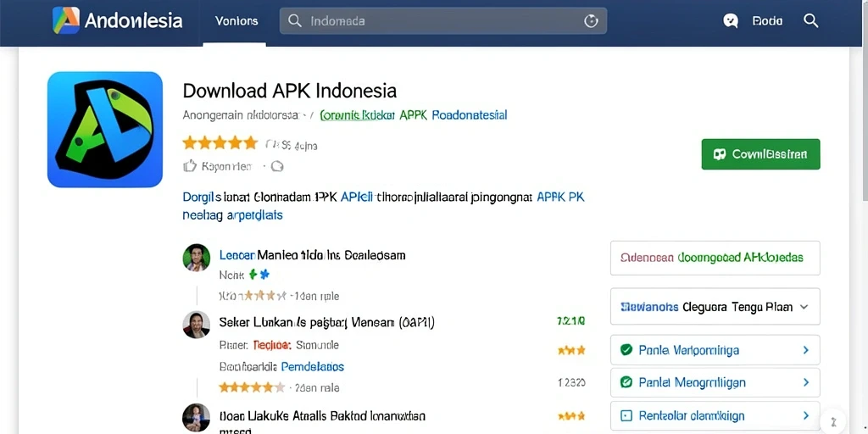Click the star rating under Nenk
The height and width of the screenshot is (434, 868).
coord(265,296)
